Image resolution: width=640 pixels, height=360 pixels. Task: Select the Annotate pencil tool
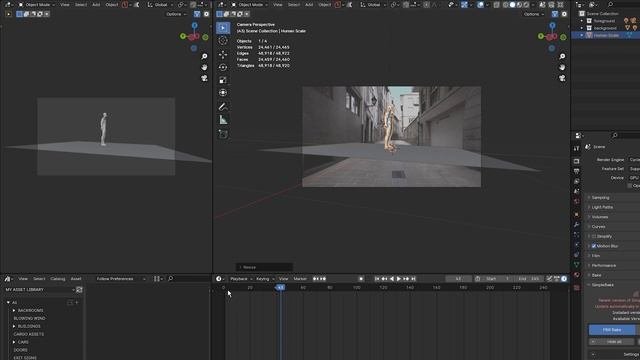click(x=223, y=107)
